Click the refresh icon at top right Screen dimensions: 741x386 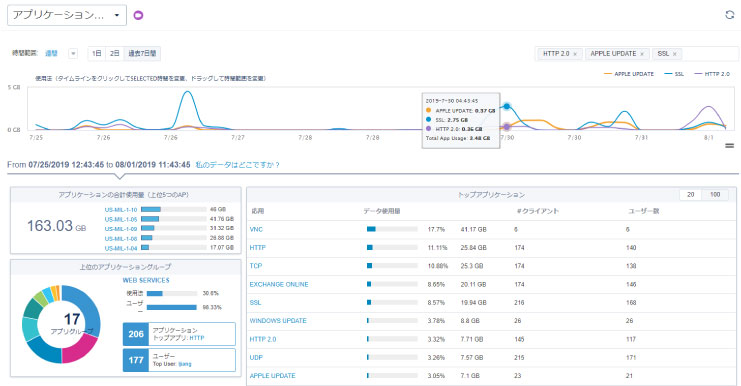[x=730, y=15]
